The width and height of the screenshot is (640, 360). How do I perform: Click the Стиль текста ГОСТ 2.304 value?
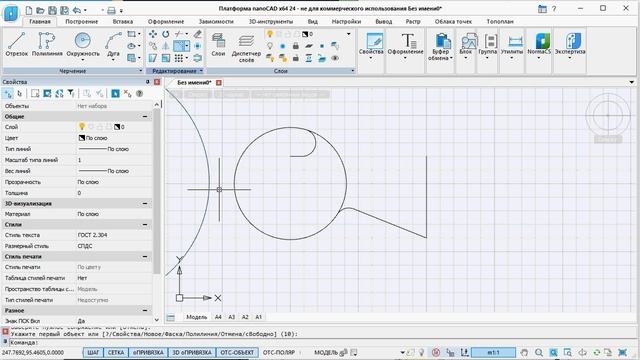tap(92, 235)
